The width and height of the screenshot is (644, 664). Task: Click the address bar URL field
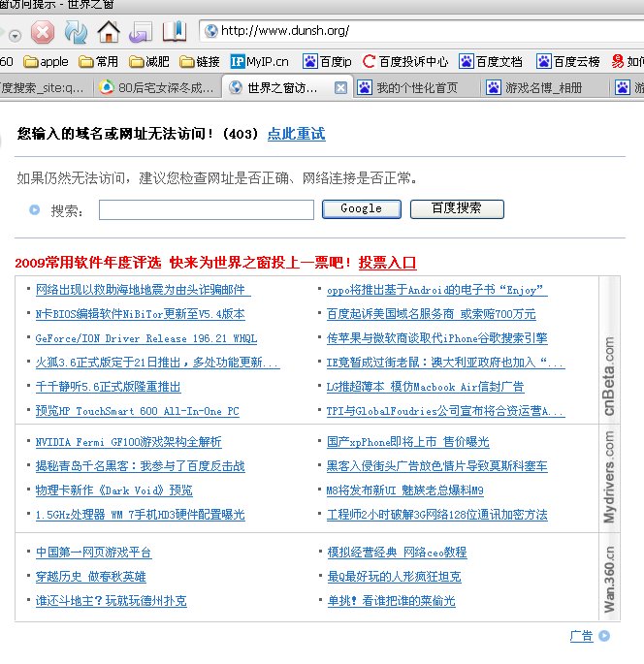(x=422, y=30)
